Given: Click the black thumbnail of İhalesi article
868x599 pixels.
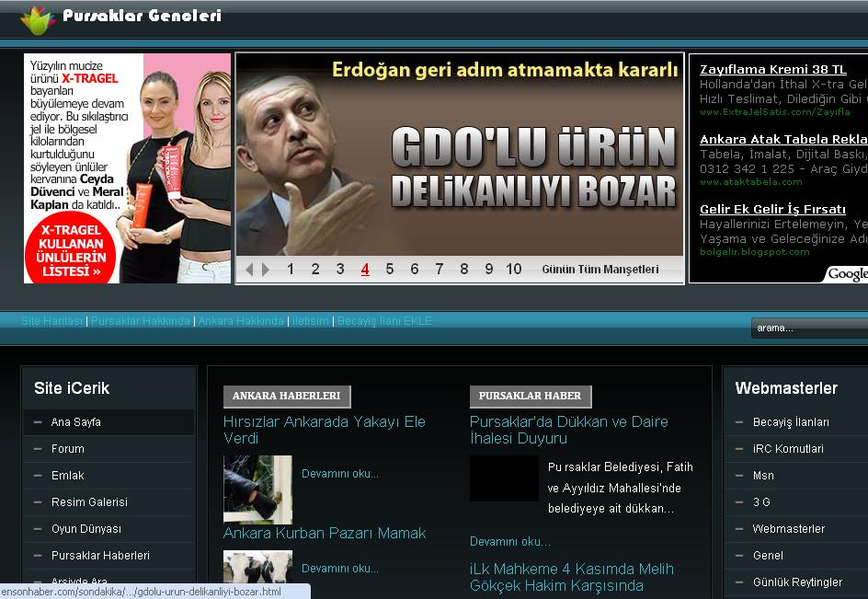Looking at the screenshot, I should (504, 478).
